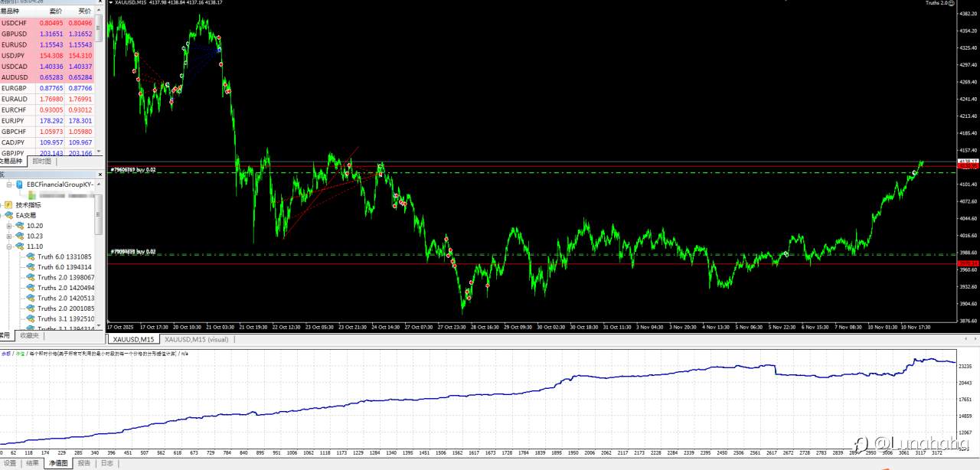
Task: Select the USDCHF row in Market Watch
Action: coord(47,23)
